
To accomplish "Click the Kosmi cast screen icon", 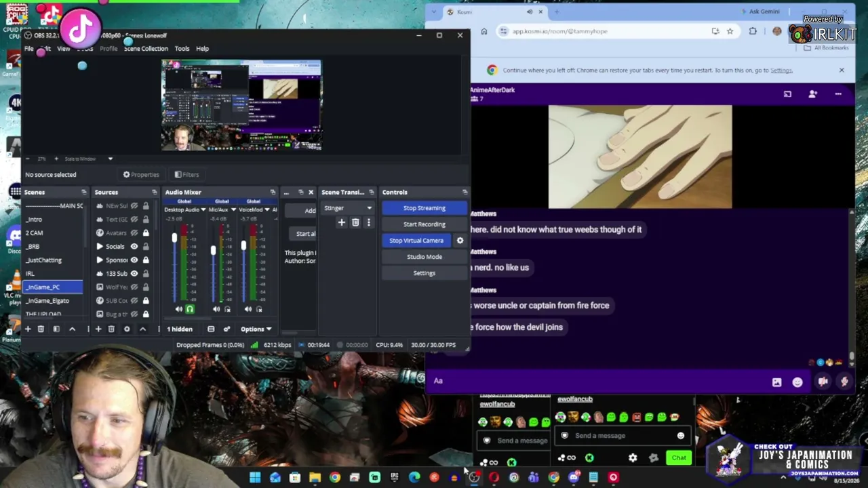I will [x=787, y=94].
